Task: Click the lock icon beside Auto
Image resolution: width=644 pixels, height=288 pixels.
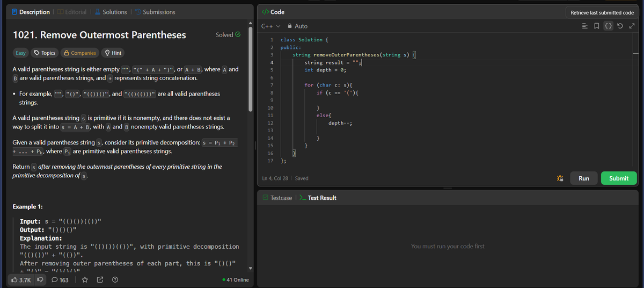Action: [290, 26]
